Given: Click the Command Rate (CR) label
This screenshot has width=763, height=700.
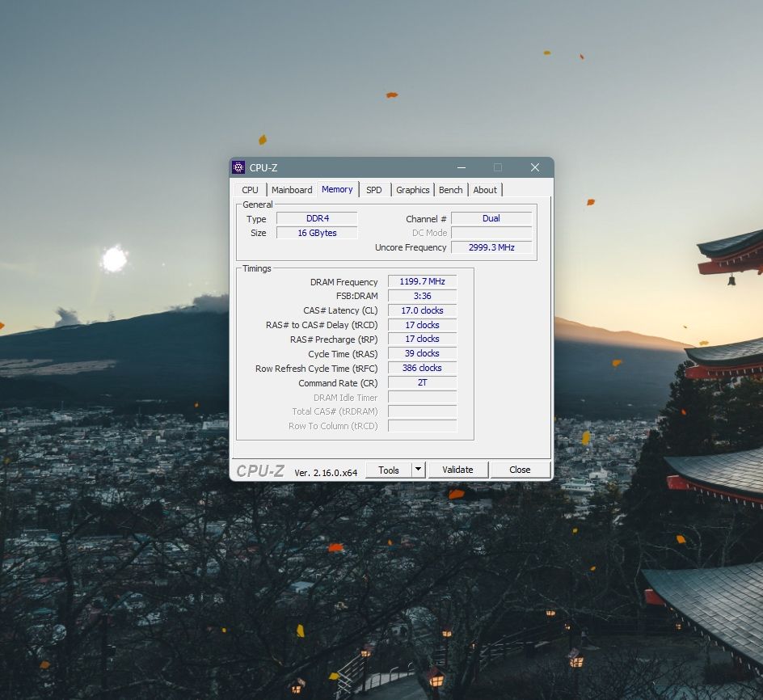Looking at the screenshot, I should (x=338, y=383).
